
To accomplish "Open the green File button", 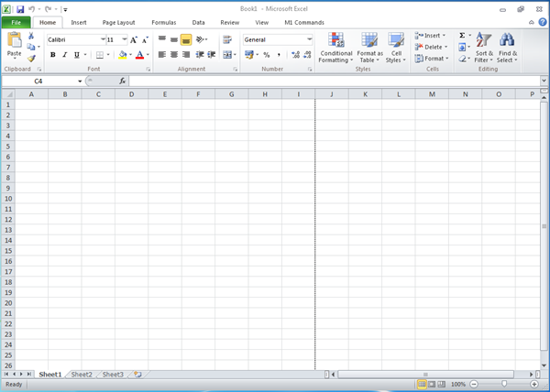I will point(16,21).
